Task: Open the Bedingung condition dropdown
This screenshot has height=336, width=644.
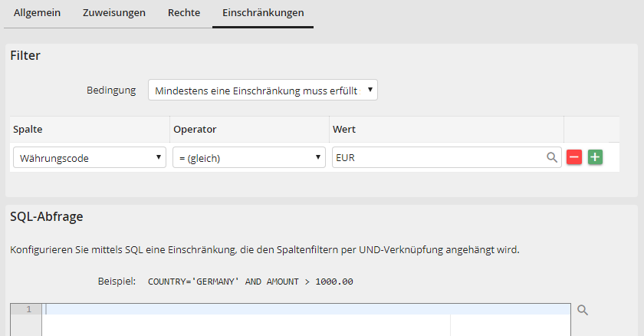Action: pos(262,91)
